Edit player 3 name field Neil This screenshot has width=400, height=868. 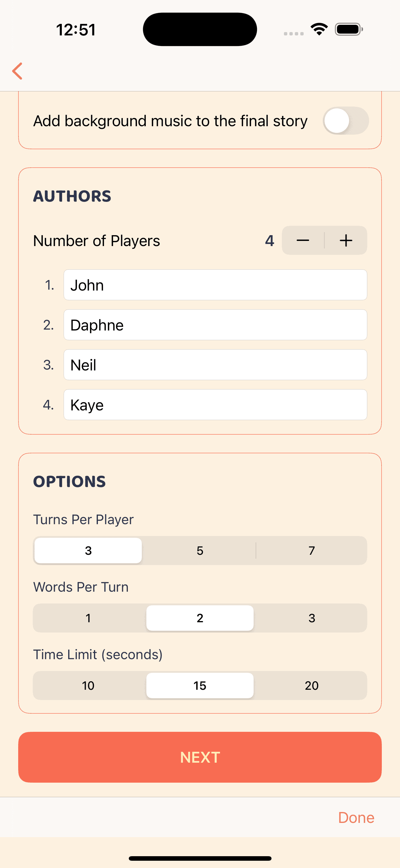215,365
